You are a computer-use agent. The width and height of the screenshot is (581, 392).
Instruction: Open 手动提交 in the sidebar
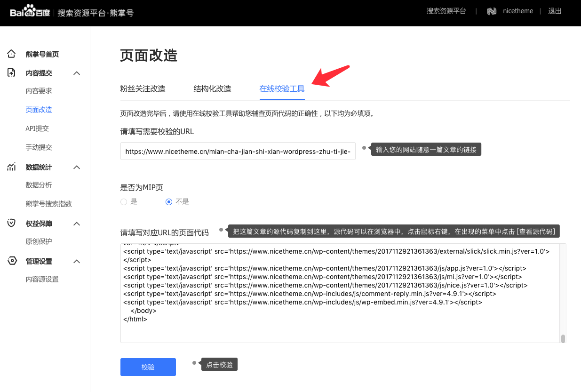tap(39, 147)
